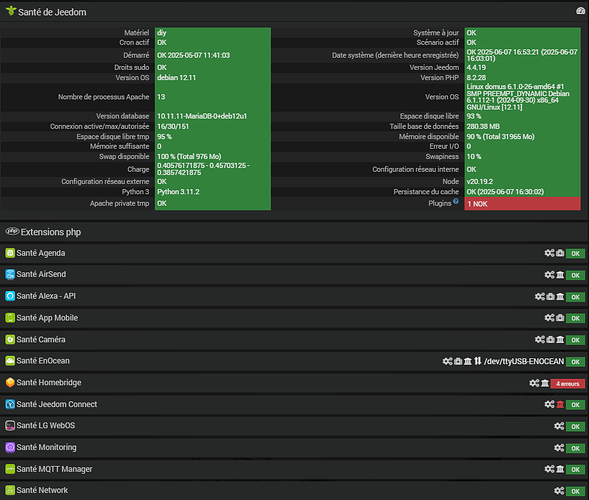Click the red 1 NOK plugins status
Viewport: 589px width, 500px height.
[523, 204]
